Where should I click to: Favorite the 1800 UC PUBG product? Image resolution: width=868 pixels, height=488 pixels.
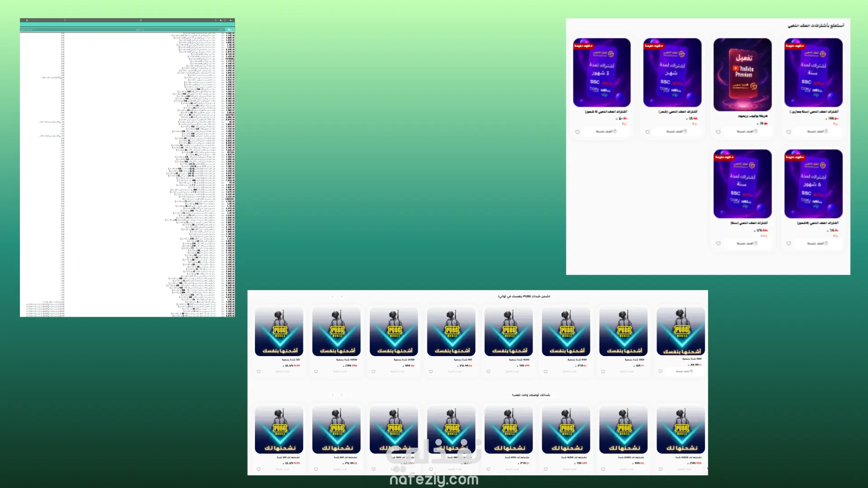tap(660, 371)
